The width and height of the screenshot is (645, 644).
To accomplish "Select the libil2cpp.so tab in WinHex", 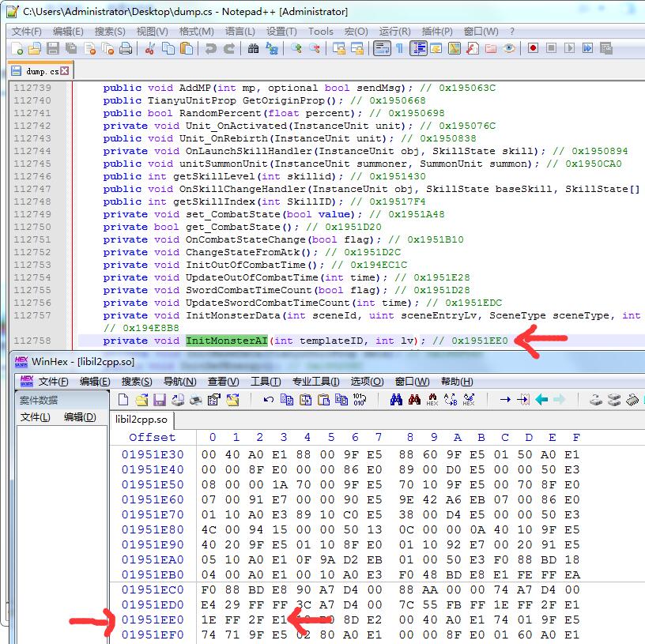I will pyautogui.click(x=141, y=420).
